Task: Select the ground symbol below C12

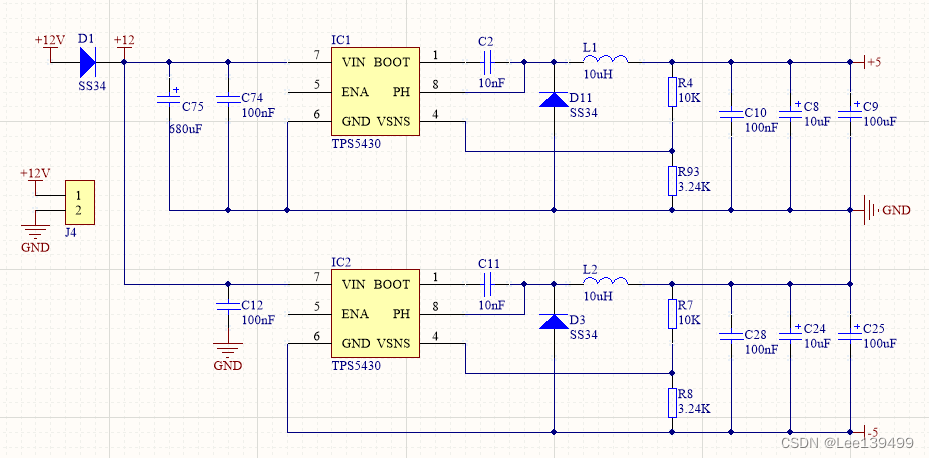Action: click(228, 348)
